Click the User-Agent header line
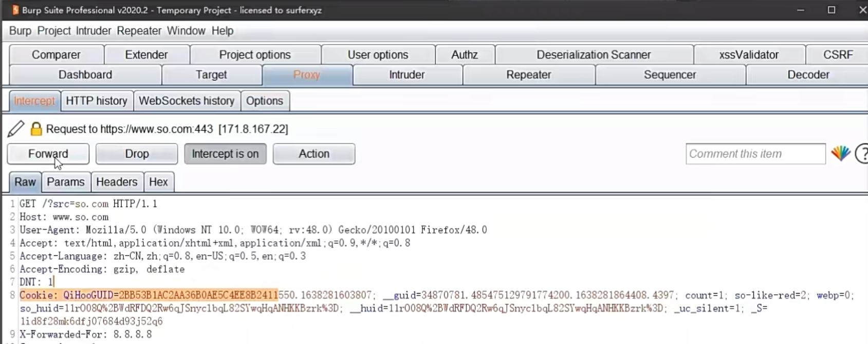868x344 pixels. coord(253,230)
